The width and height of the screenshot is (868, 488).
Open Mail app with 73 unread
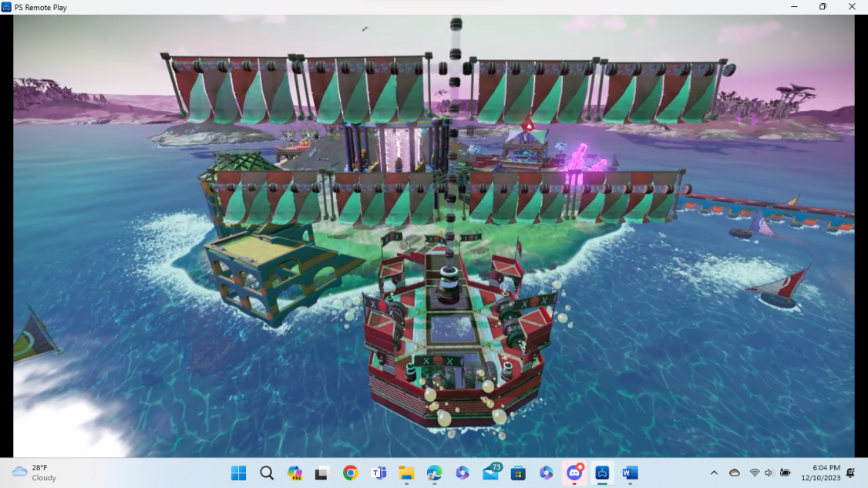490,473
